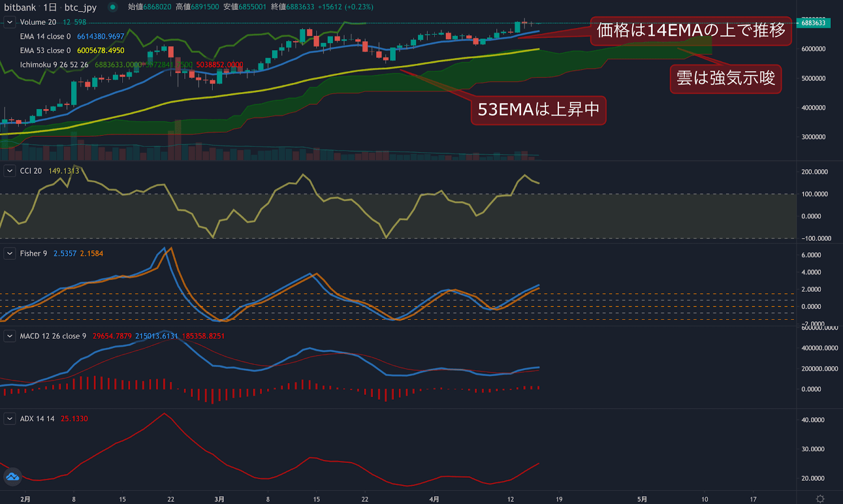
Task: Collapse the ADX 14 pane
Action: [9, 418]
